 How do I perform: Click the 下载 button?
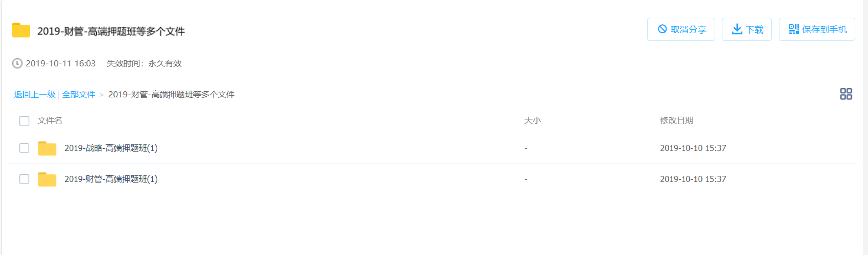pyautogui.click(x=747, y=29)
